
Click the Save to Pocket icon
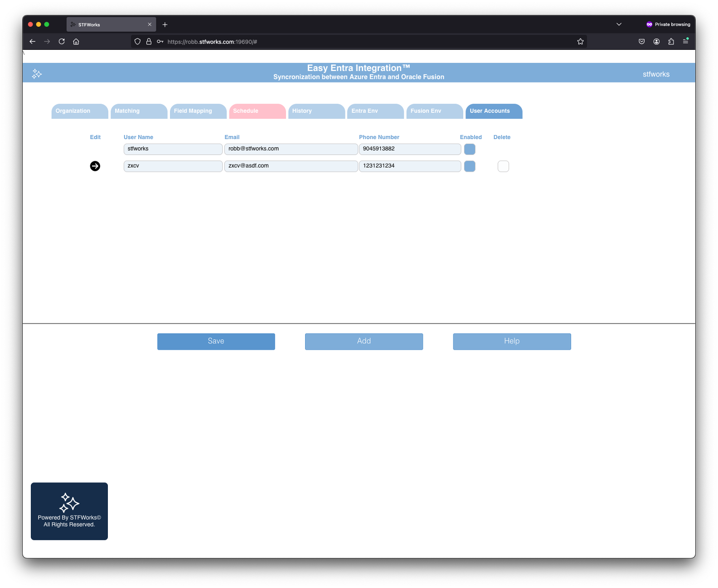tap(641, 42)
